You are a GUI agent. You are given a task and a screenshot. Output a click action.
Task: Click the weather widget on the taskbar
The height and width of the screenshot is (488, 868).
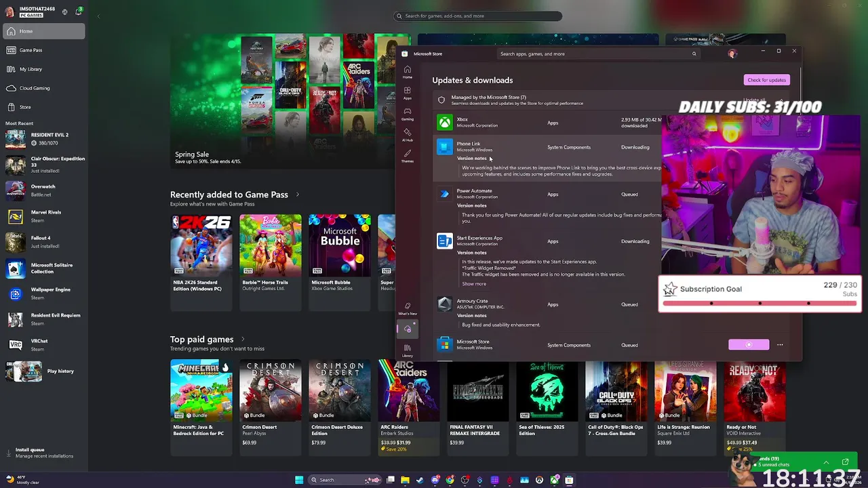22,480
